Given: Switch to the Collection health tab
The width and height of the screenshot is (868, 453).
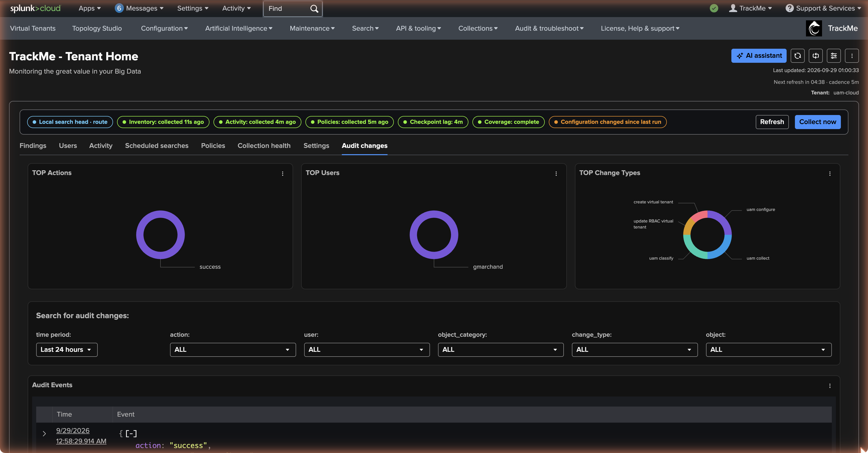Looking at the screenshot, I should pos(264,146).
